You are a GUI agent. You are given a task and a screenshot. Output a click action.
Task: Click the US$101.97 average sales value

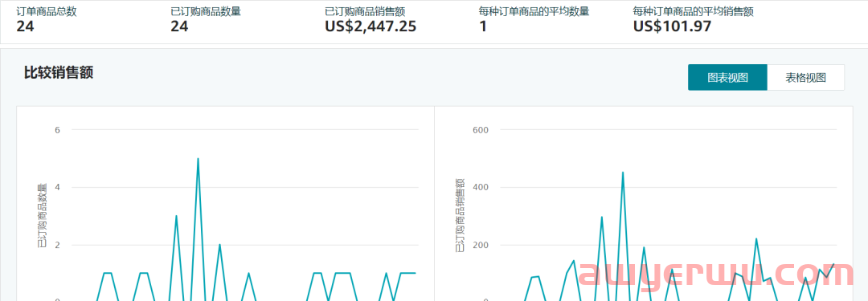pos(672,26)
